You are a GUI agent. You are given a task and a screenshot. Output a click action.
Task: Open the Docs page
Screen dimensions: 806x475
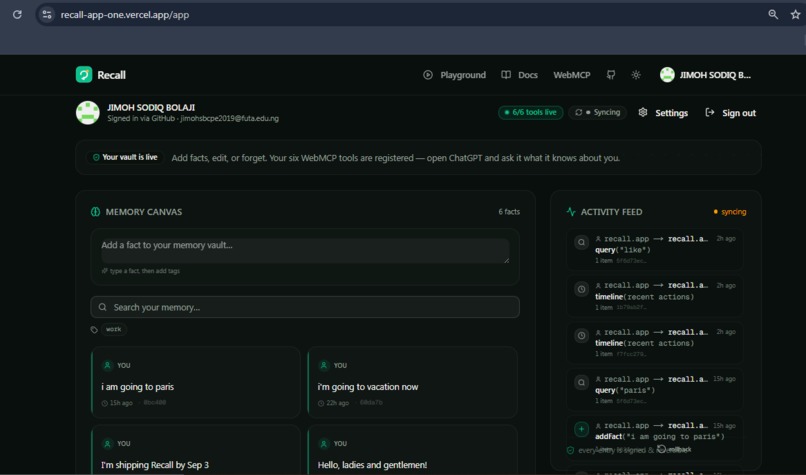(520, 75)
